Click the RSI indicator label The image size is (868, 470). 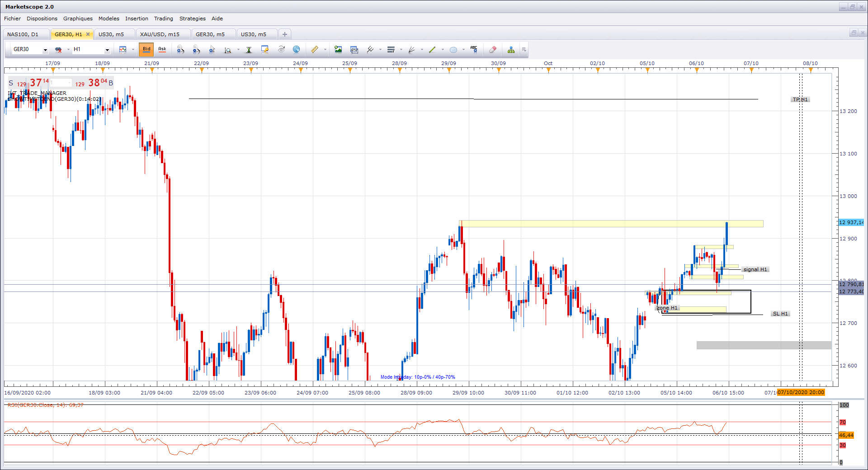(x=45, y=405)
